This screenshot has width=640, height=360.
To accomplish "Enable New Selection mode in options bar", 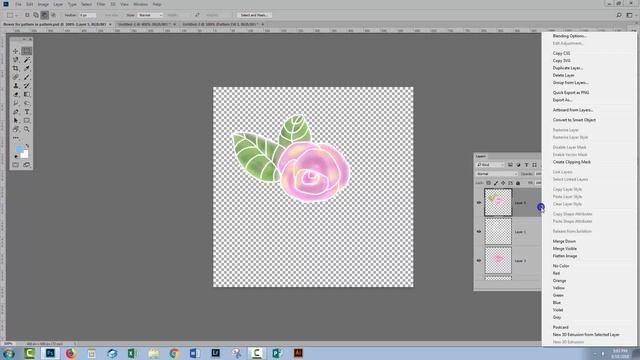I will (x=27, y=15).
